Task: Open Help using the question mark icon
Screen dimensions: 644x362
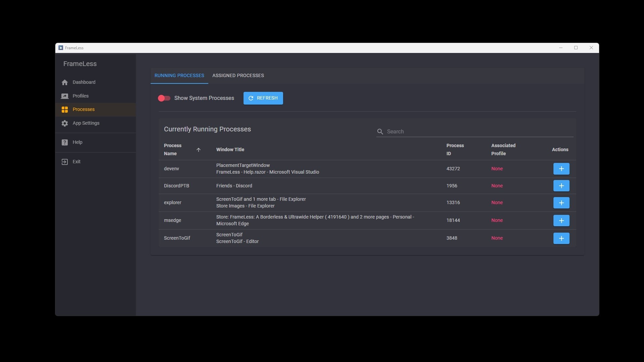Action: click(x=64, y=142)
